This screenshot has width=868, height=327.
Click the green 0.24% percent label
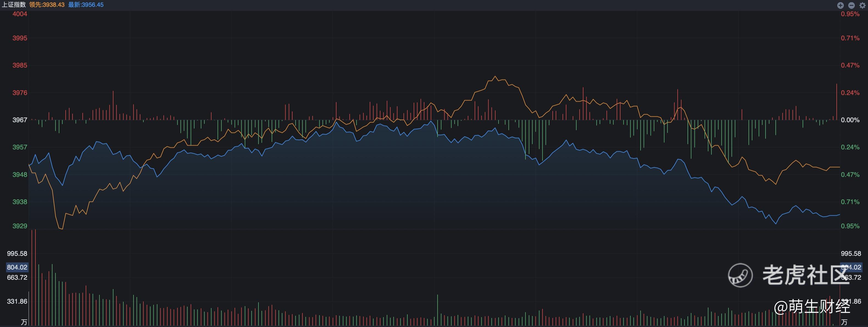[850, 147]
